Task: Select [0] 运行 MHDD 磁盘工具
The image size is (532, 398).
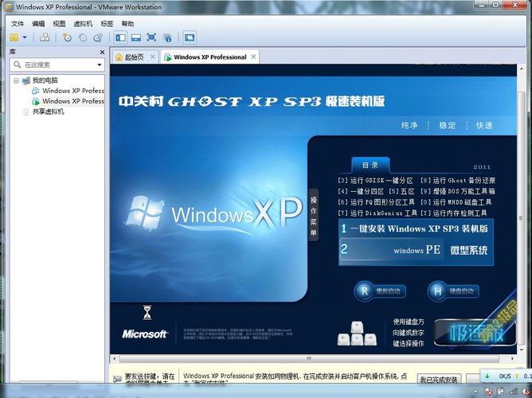Action: (x=456, y=202)
